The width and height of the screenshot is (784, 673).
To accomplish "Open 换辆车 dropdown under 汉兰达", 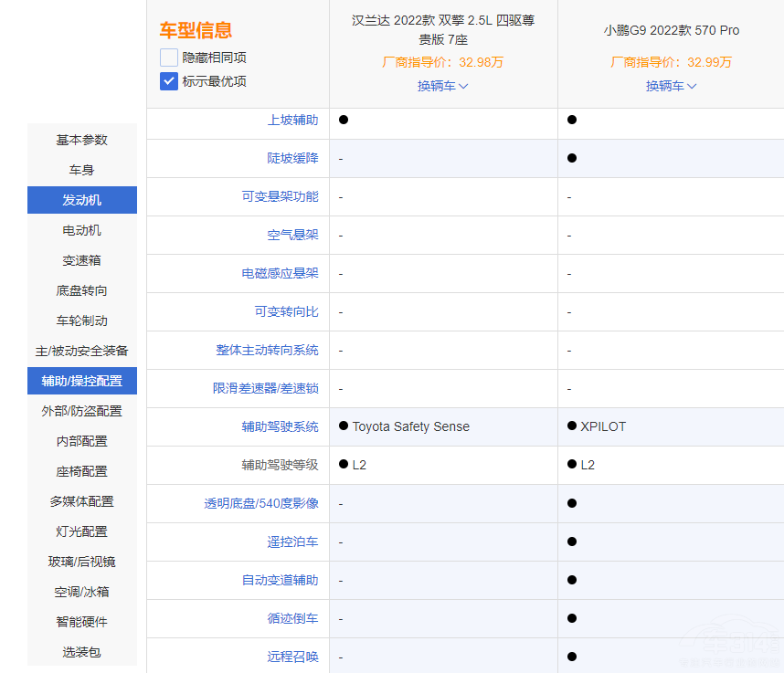I will click(442, 86).
